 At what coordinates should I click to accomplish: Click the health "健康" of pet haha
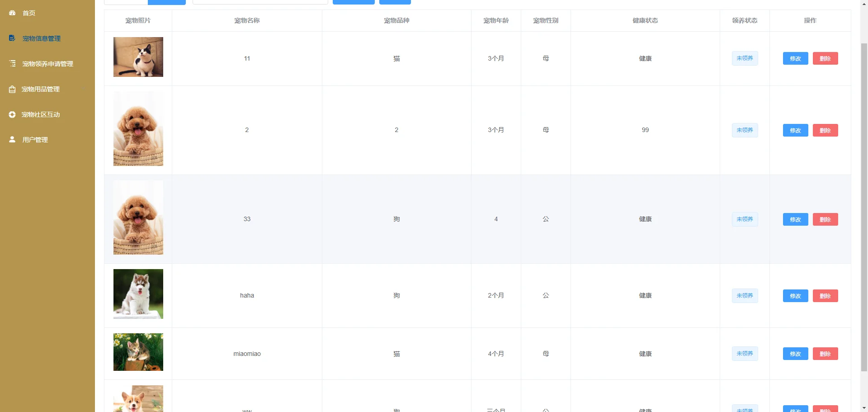click(x=645, y=295)
